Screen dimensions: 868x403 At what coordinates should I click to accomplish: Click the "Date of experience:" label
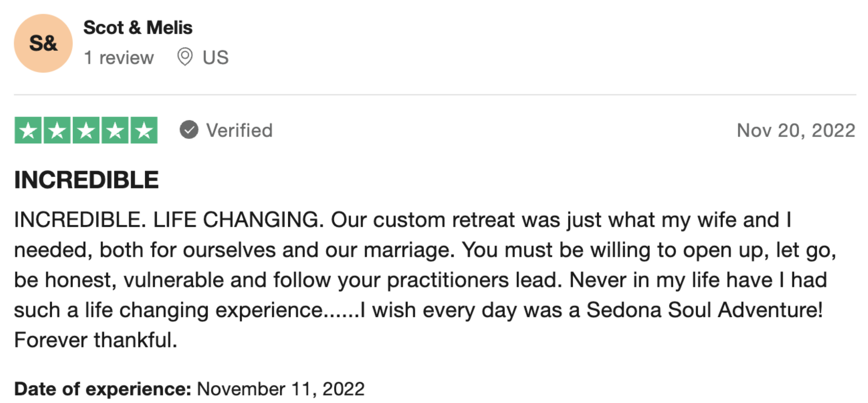[103, 389]
